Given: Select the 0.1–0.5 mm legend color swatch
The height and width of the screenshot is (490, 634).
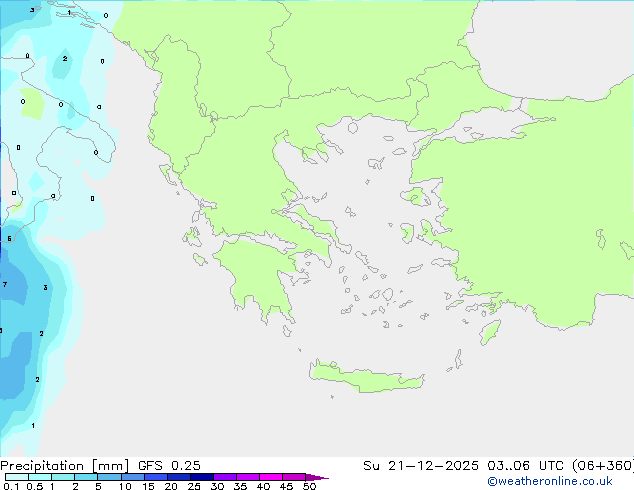Looking at the screenshot, I should [x=17, y=477].
